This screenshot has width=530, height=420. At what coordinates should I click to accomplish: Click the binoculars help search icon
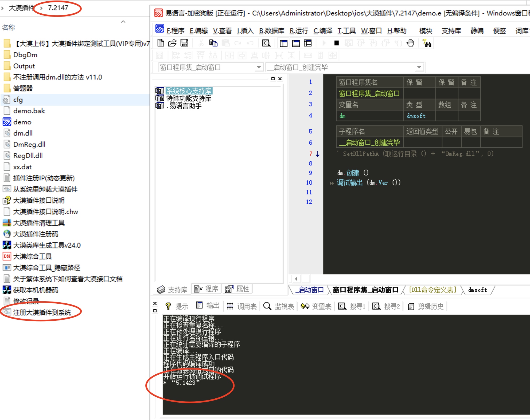[x=427, y=43]
